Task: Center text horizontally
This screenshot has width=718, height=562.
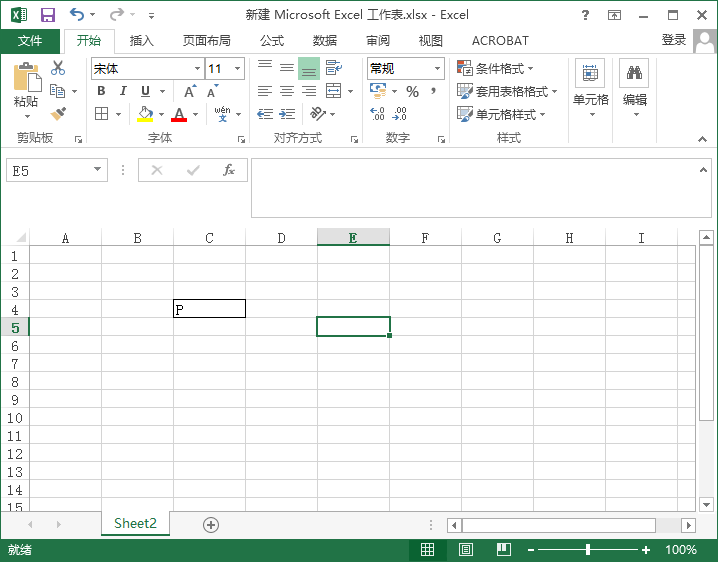Action: (287, 91)
